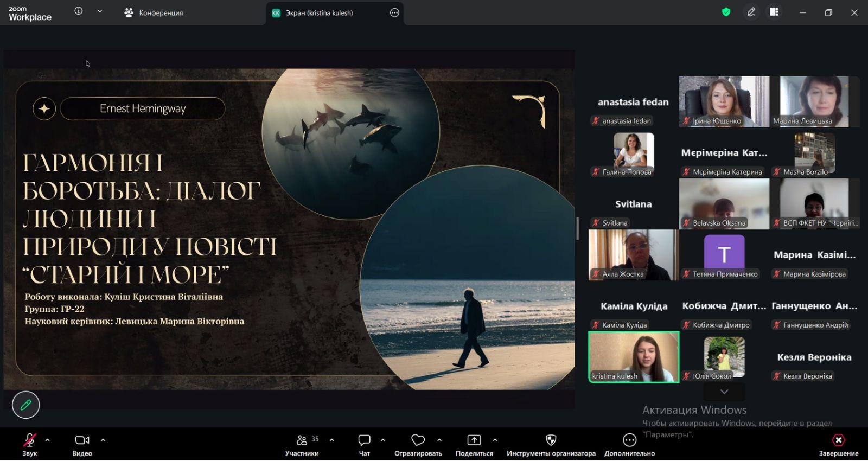Switch to the Конференция tab

tap(154, 13)
